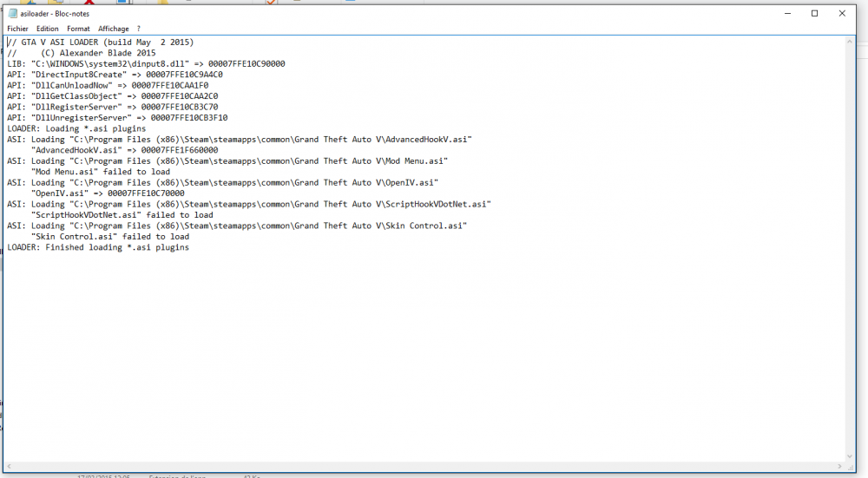The image size is (868, 478).
Task: Click the "DllUnregisterServer" API line
Action: [117, 118]
